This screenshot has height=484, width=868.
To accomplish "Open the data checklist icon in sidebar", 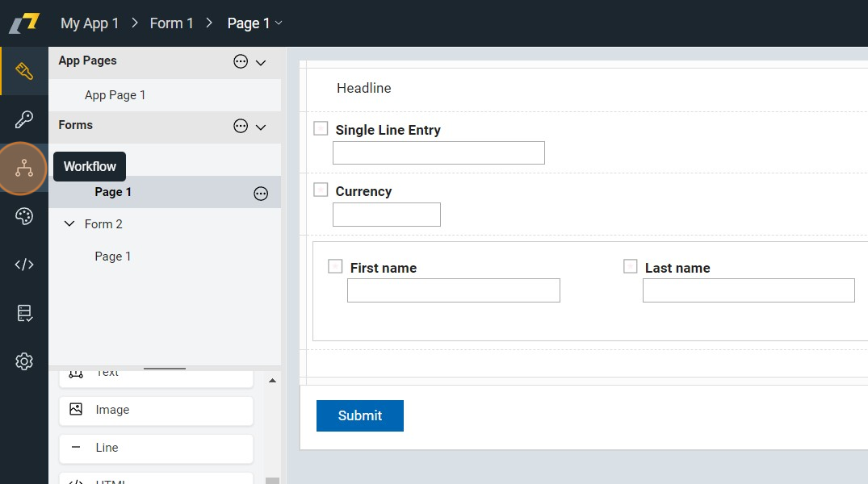I will [x=24, y=313].
